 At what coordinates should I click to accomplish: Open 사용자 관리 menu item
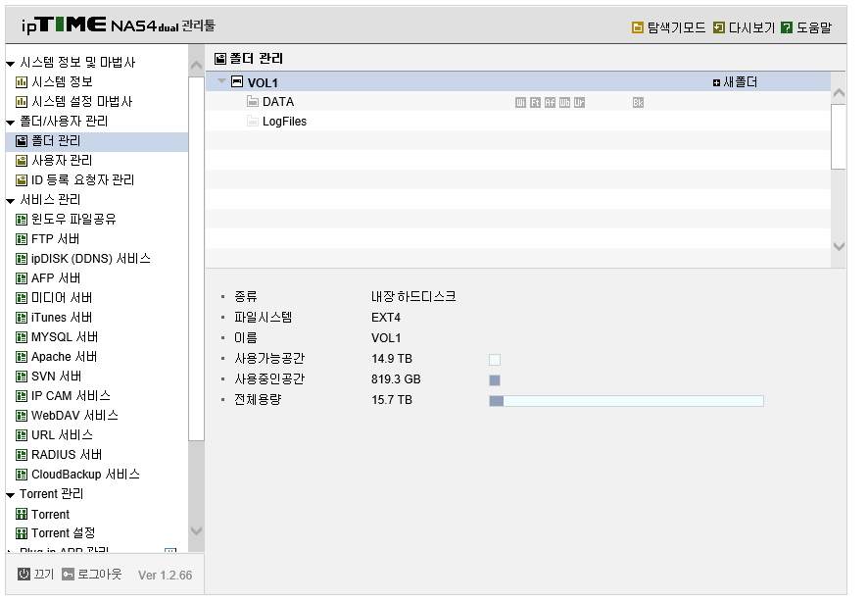tap(62, 161)
